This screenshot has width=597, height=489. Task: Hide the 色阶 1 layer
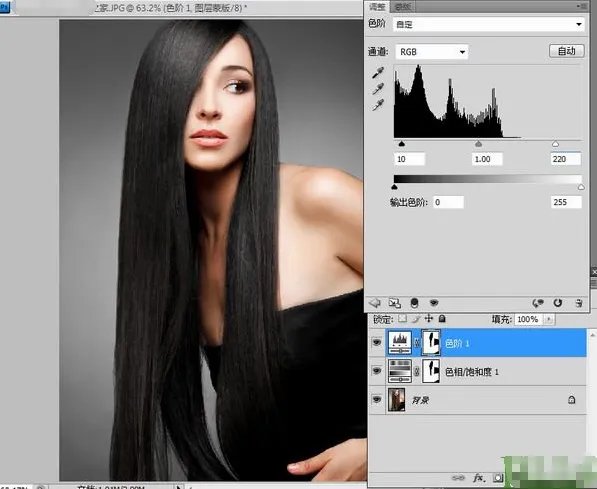pos(377,342)
